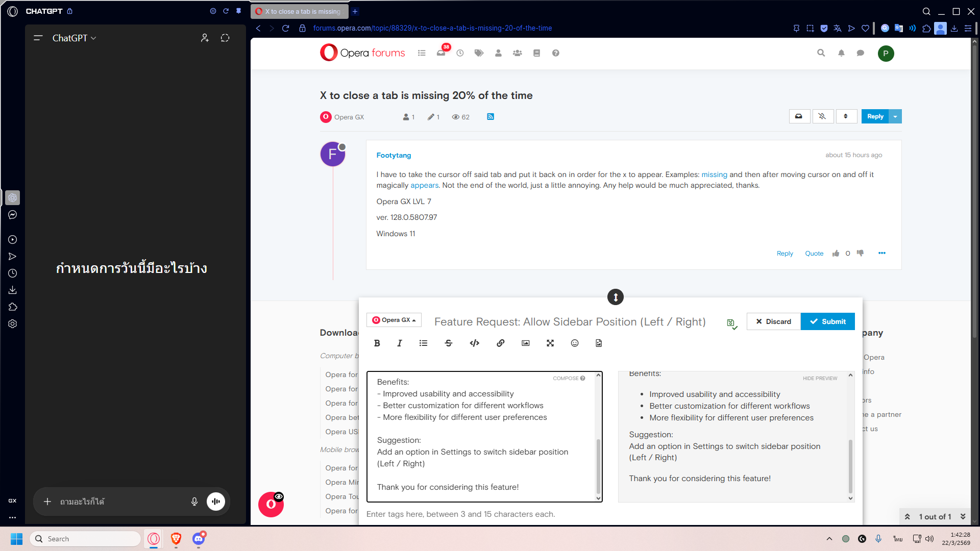This screenshot has height=551, width=980.
Task: Select the 'X to close a tab' browser tab
Action: (299, 11)
